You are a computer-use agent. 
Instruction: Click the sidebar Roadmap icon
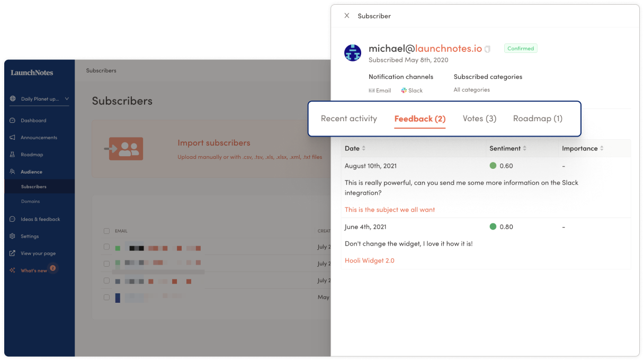tap(13, 155)
